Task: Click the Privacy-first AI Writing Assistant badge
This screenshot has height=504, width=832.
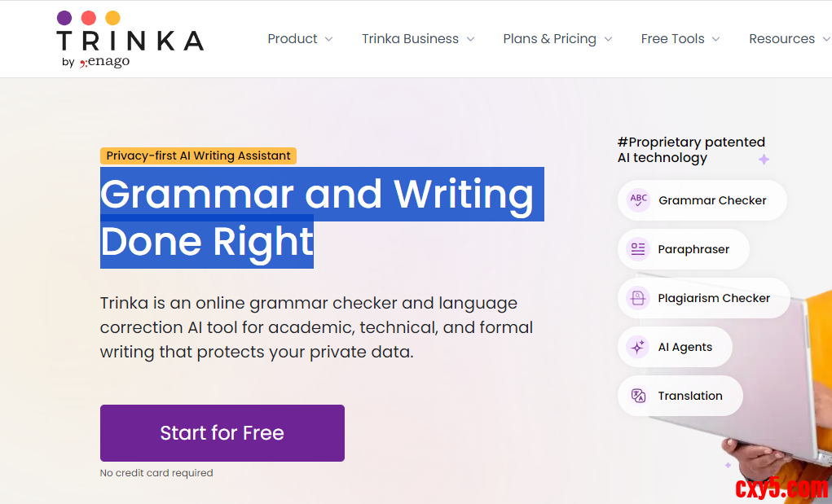Action: (x=198, y=156)
